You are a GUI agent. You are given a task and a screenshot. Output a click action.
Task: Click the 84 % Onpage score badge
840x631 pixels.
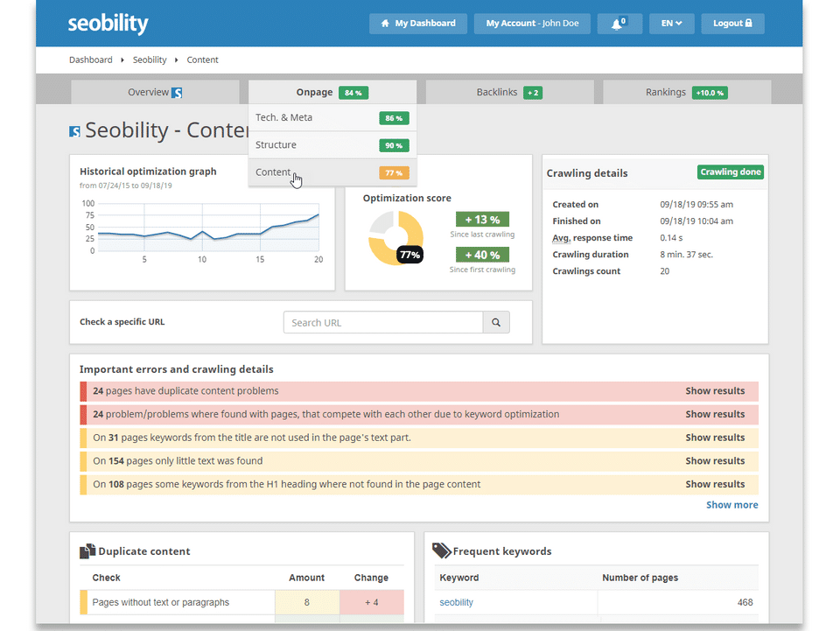tap(353, 93)
